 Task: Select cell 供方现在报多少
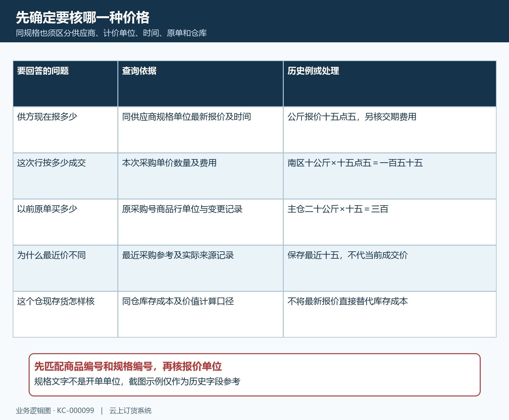[x=65, y=130]
